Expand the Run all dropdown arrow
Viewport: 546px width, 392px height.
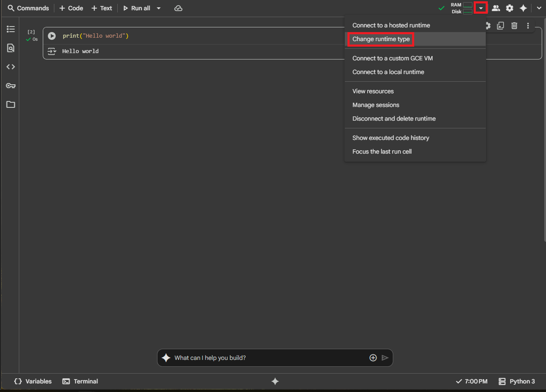(159, 8)
